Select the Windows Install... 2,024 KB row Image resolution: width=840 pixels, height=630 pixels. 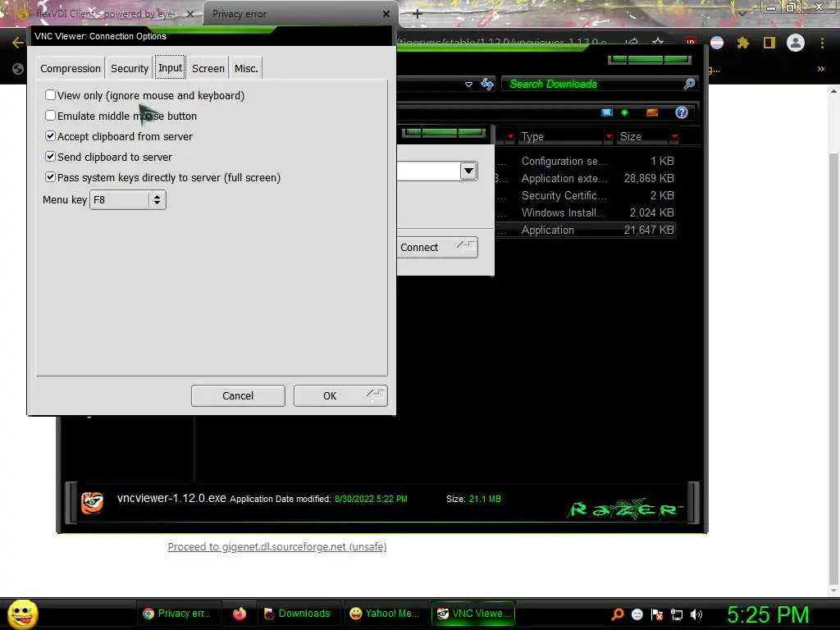pyautogui.click(x=586, y=212)
